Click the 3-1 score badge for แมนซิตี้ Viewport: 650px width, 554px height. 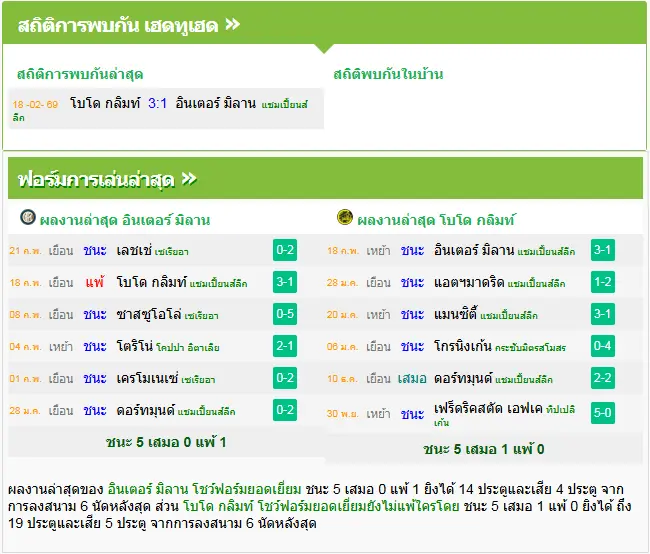[603, 314]
